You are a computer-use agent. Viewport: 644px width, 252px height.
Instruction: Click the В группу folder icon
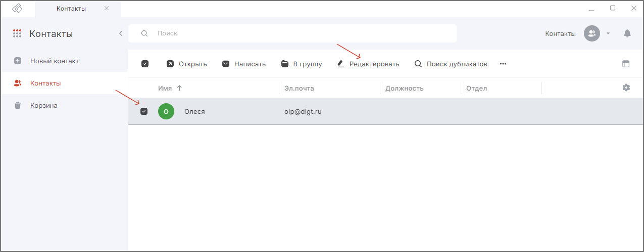(x=285, y=64)
